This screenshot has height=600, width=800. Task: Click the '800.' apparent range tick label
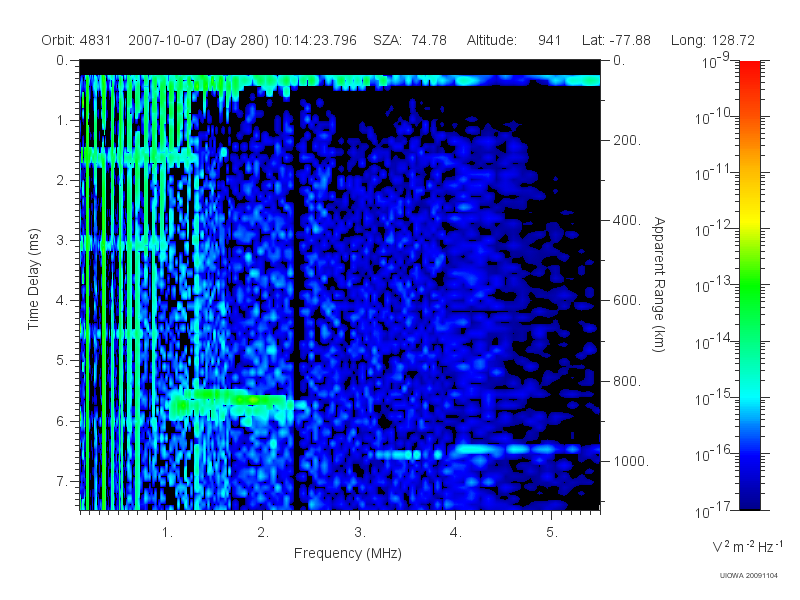point(627,381)
